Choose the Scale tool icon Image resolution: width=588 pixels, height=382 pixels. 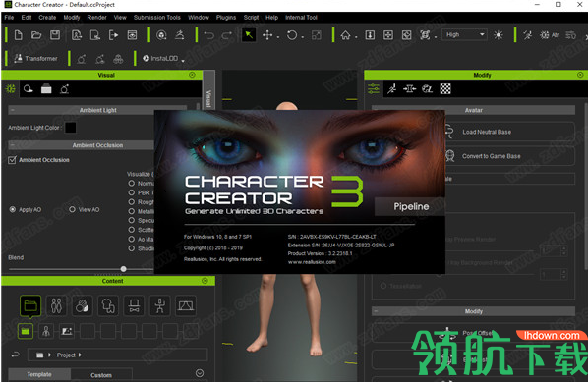coord(317,35)
